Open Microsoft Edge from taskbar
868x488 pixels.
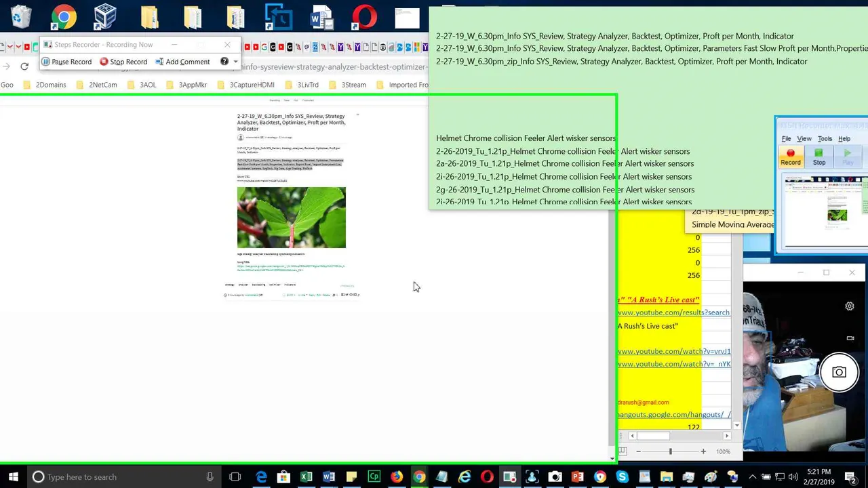261,476
